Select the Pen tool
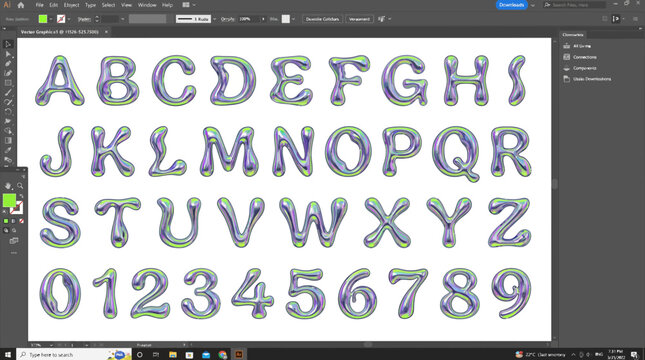 [x=8, y=64]
